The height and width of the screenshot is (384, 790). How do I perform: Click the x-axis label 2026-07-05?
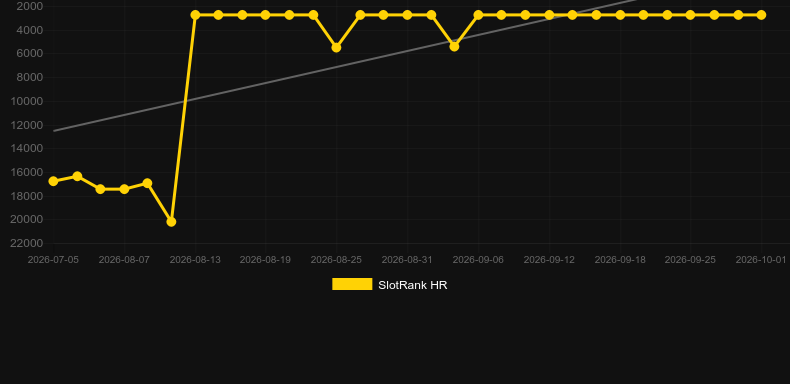coord(53,260)
